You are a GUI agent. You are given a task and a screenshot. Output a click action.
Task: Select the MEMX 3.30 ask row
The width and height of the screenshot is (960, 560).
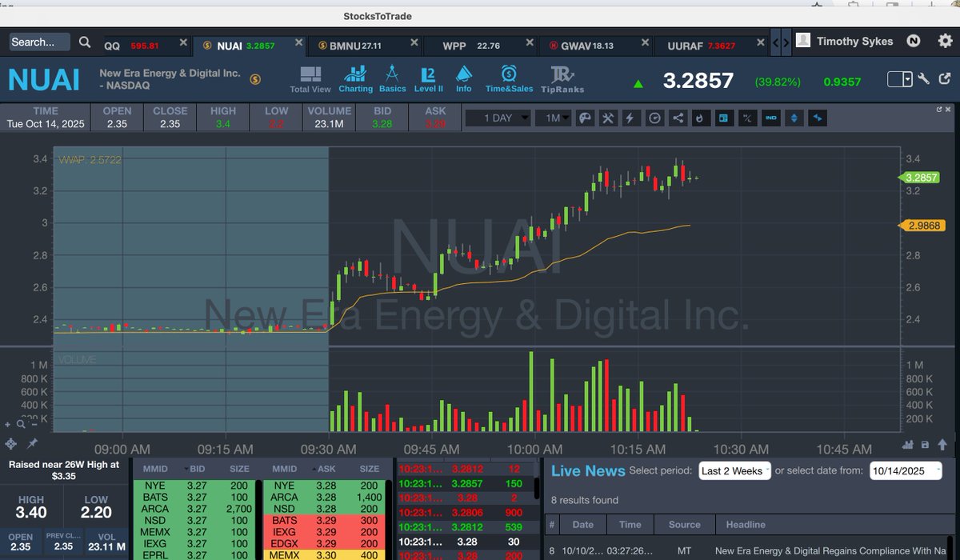[x=326, y=554]
